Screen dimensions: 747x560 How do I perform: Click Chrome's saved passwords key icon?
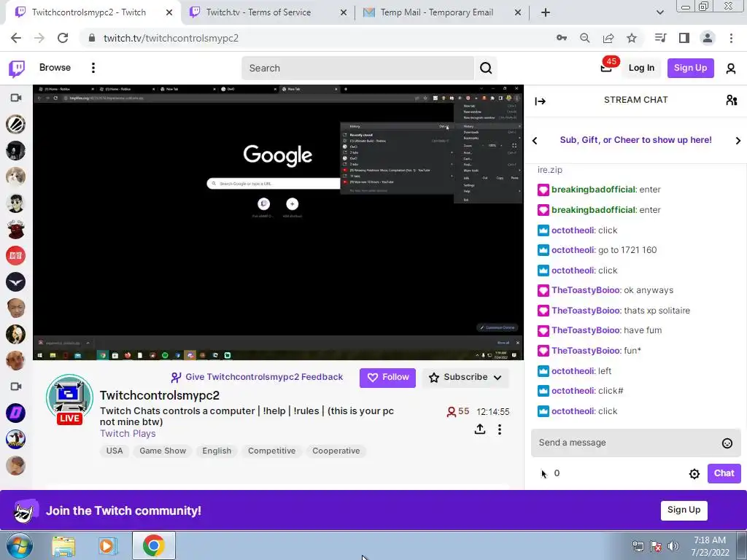[x=562, y=38]
